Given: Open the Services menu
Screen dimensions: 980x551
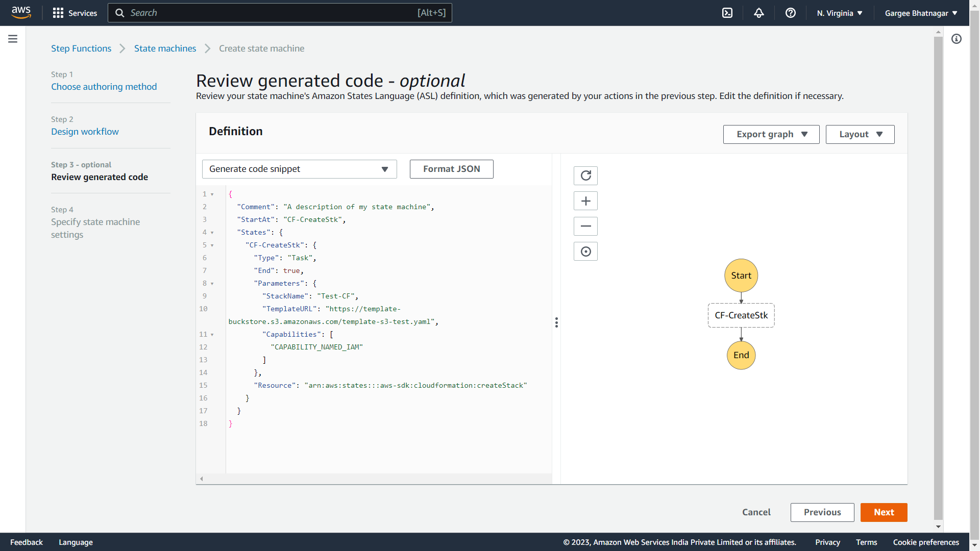Looking at the screenshot, I should (75, 13).
